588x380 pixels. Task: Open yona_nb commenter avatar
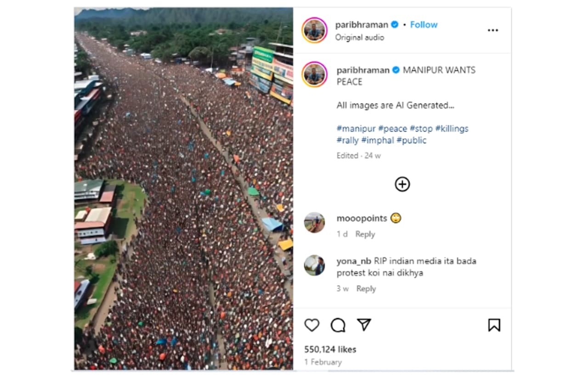315,265
